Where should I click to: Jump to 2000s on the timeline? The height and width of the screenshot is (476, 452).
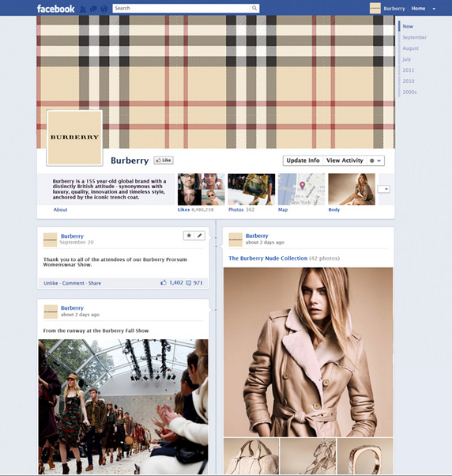pos(409,92)
